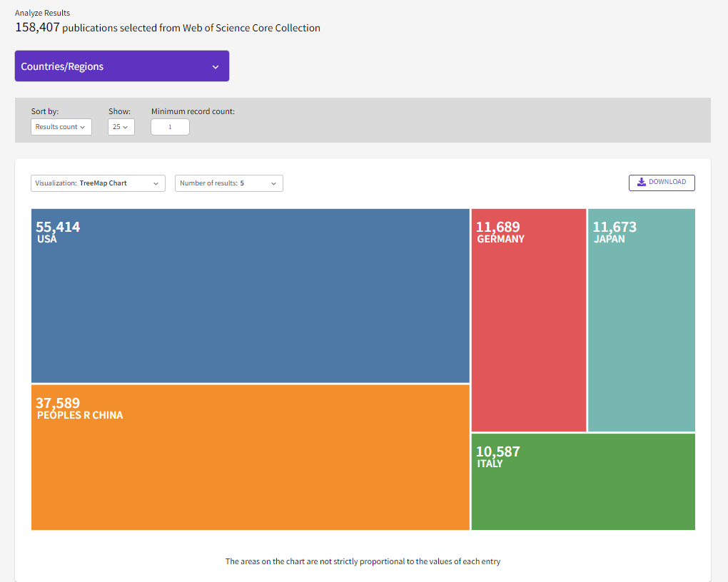Select the red Germany treemap tile

click(528, 335)
